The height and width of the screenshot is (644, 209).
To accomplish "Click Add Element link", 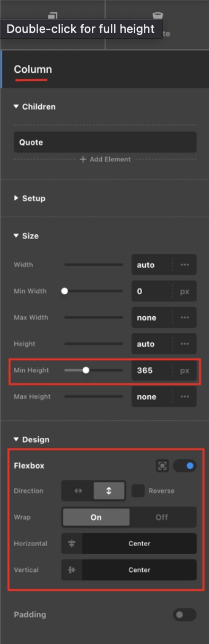I will pyautogui.click(x=105, y=159).
